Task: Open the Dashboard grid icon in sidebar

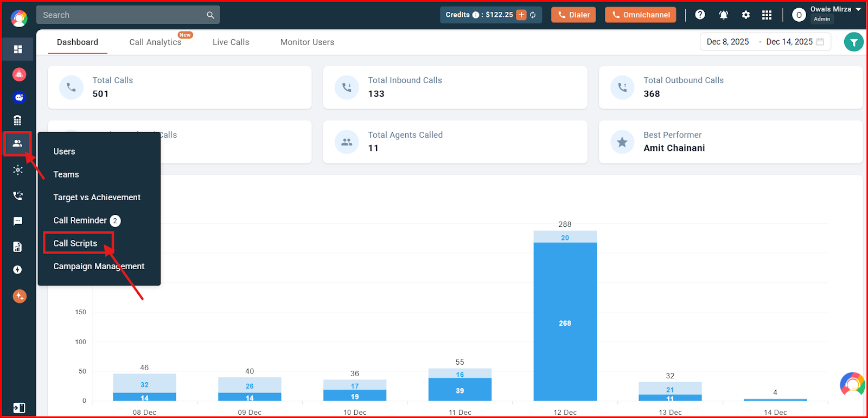Action: pyautogui.click(x=18, y=49)
